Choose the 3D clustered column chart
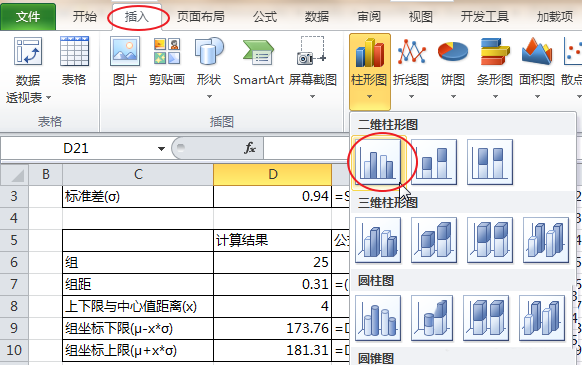 click(x=378, y=240)
